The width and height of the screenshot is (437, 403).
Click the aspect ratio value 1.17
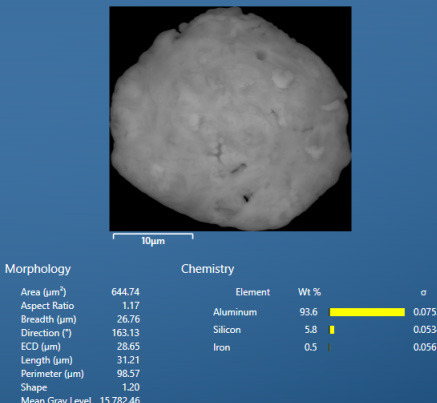click(131, 306)
